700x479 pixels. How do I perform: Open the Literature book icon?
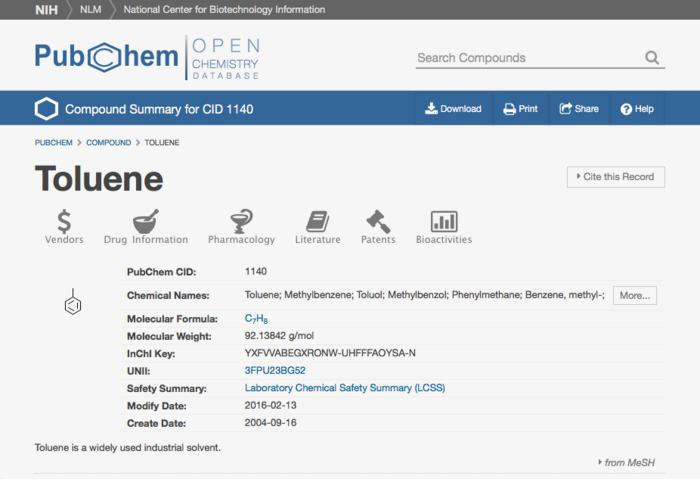(317, 221)
